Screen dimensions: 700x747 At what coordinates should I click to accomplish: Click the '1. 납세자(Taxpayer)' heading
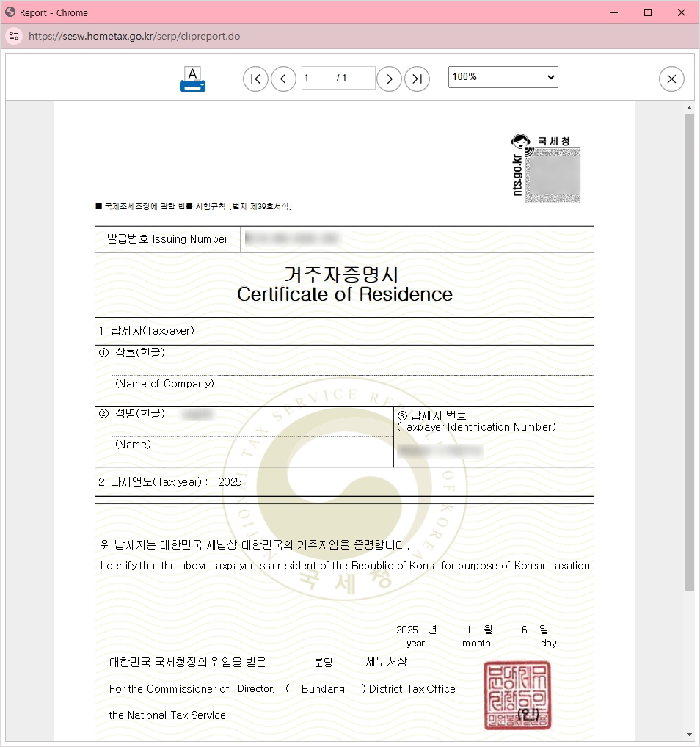pyautogui.click(x=146, y=331)
